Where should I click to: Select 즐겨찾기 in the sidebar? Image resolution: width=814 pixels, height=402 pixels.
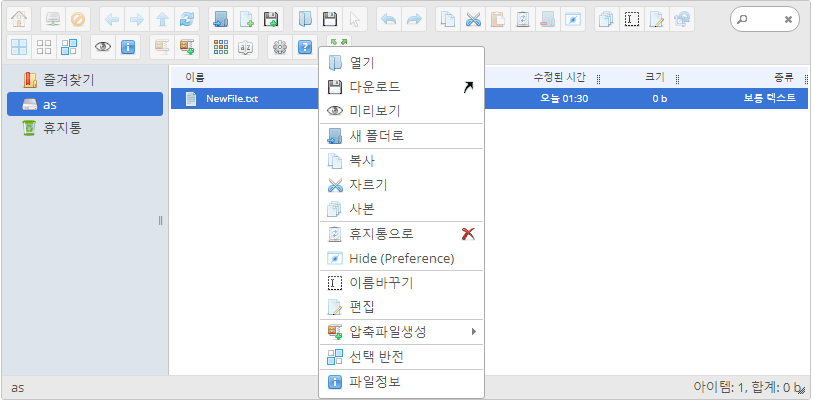point(85,80)
